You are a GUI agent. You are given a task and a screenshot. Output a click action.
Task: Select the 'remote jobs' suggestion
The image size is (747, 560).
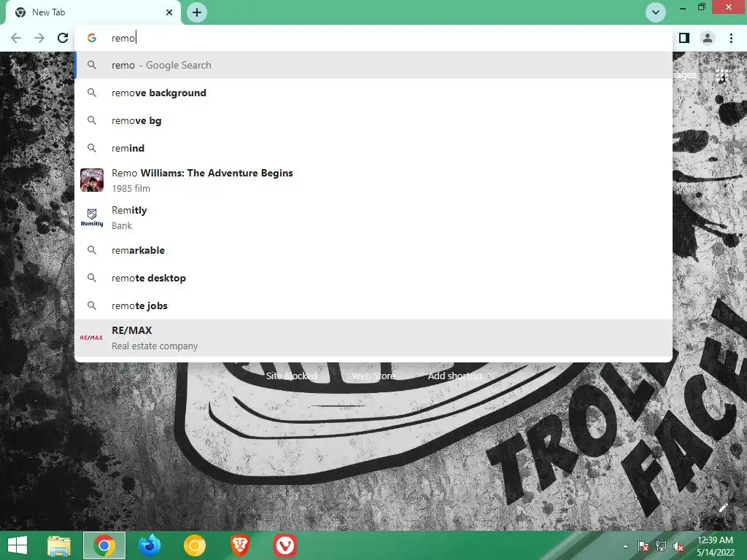click(x=373, y=306)
